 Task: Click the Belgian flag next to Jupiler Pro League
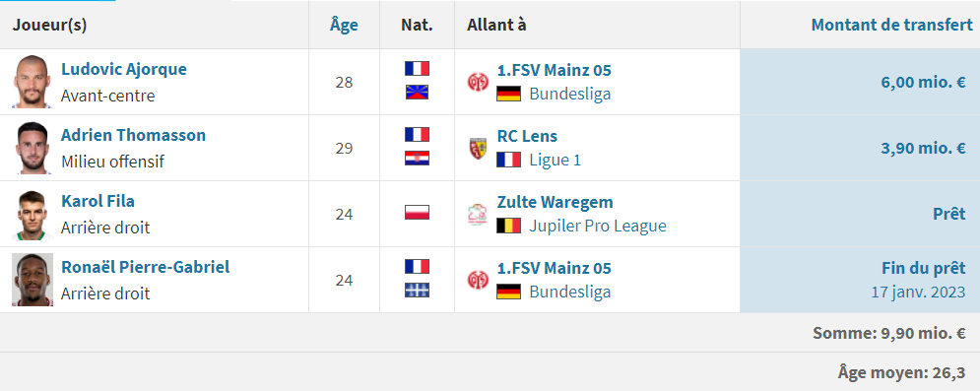tap(509, 226)
